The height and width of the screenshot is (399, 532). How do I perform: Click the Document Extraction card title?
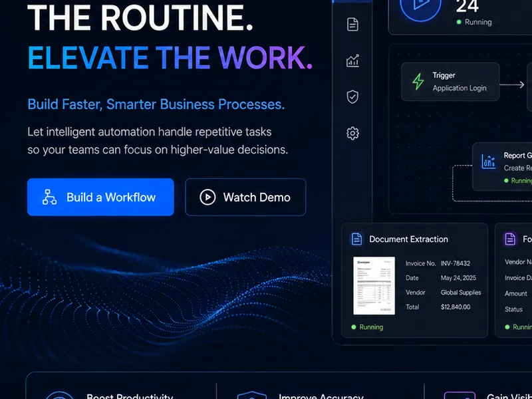point(408,239)
